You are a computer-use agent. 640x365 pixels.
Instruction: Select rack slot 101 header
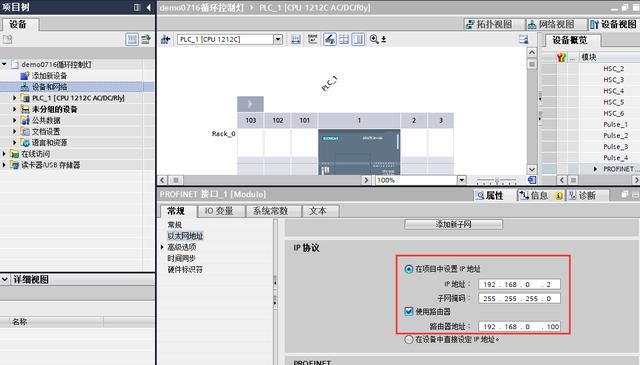(x=304, y=120)
